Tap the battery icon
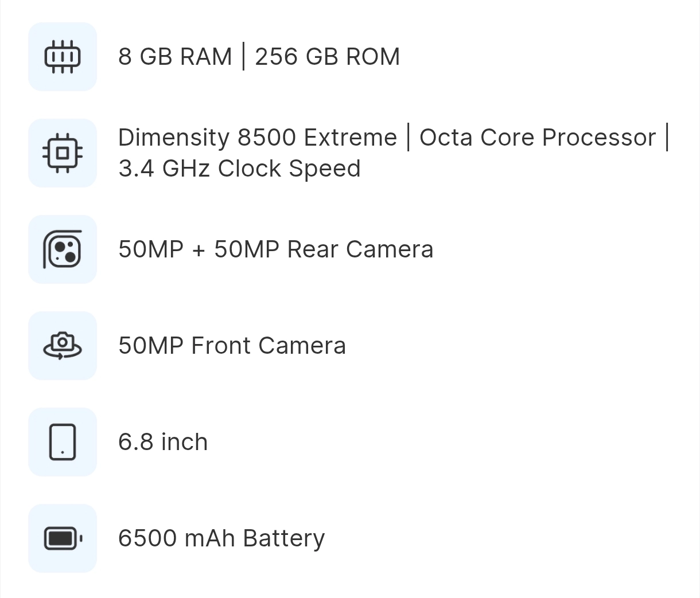 (63, 538)
